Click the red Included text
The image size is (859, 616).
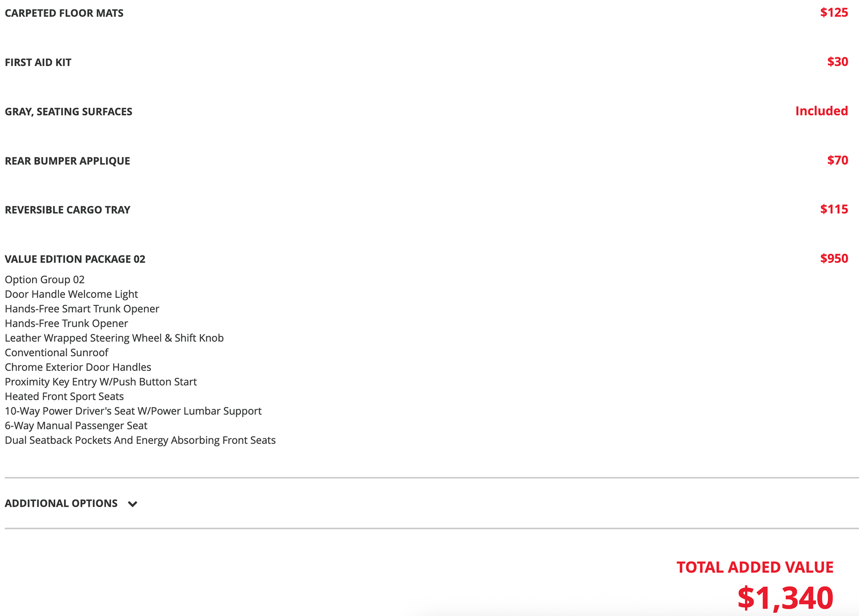821,111
